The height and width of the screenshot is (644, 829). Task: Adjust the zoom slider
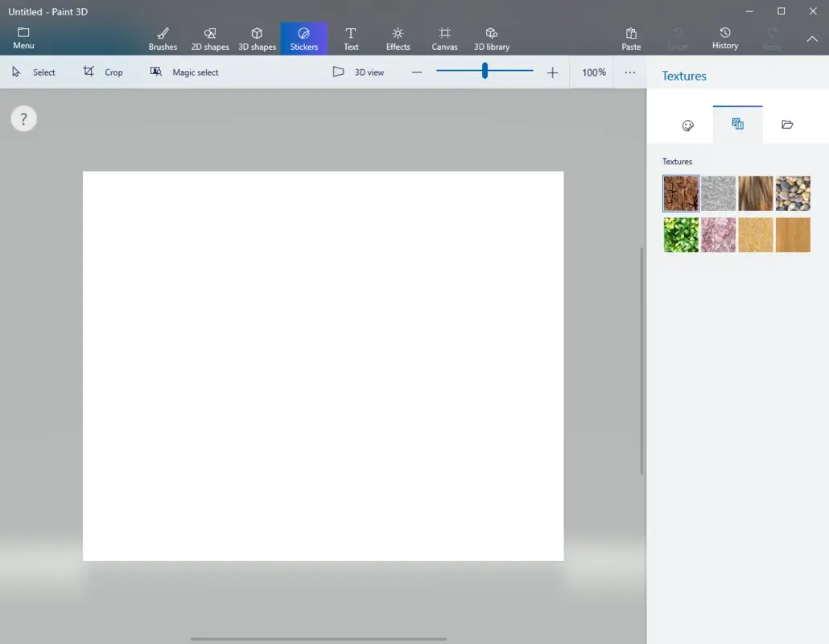tap(484, 71)
